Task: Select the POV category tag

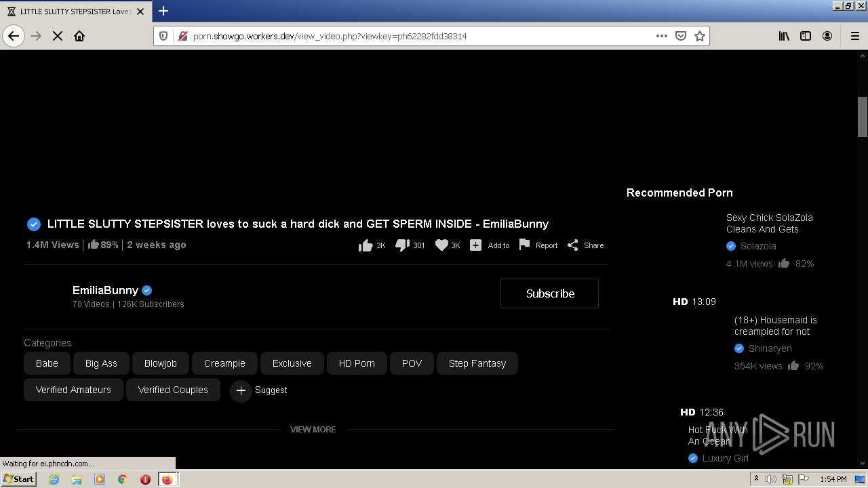Action: click(412, 363)
